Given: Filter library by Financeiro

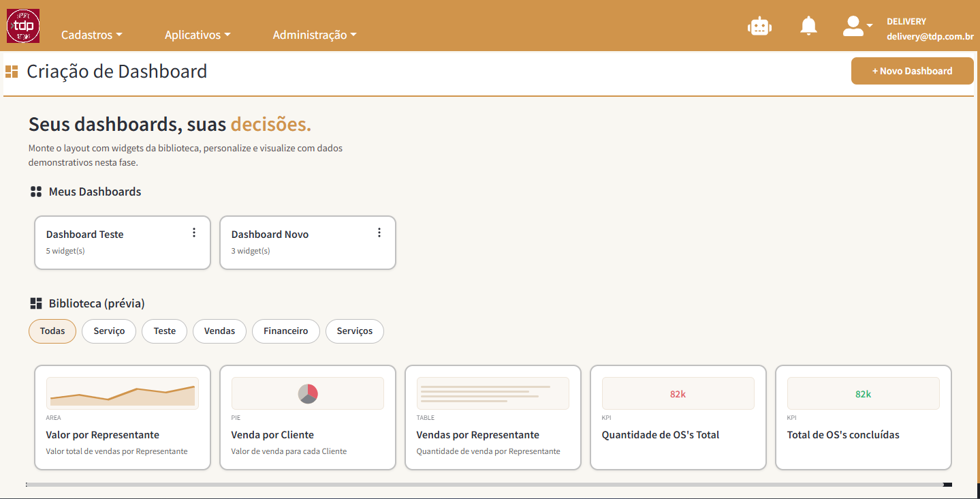Looking at the screenshot, I should point(286,331).
